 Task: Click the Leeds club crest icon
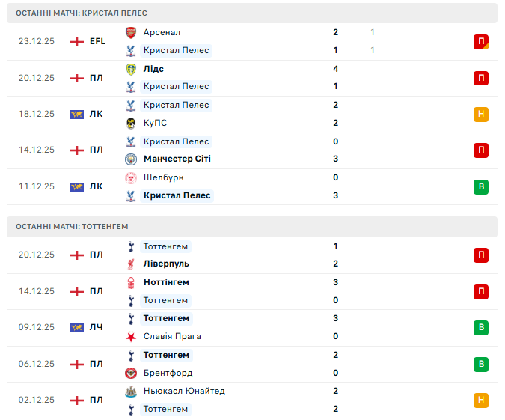131,69
